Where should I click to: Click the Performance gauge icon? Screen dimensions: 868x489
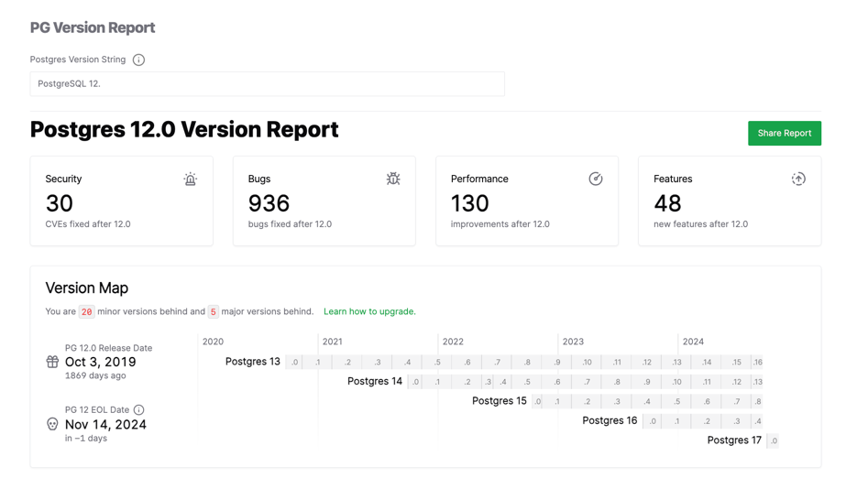point(596,179)
